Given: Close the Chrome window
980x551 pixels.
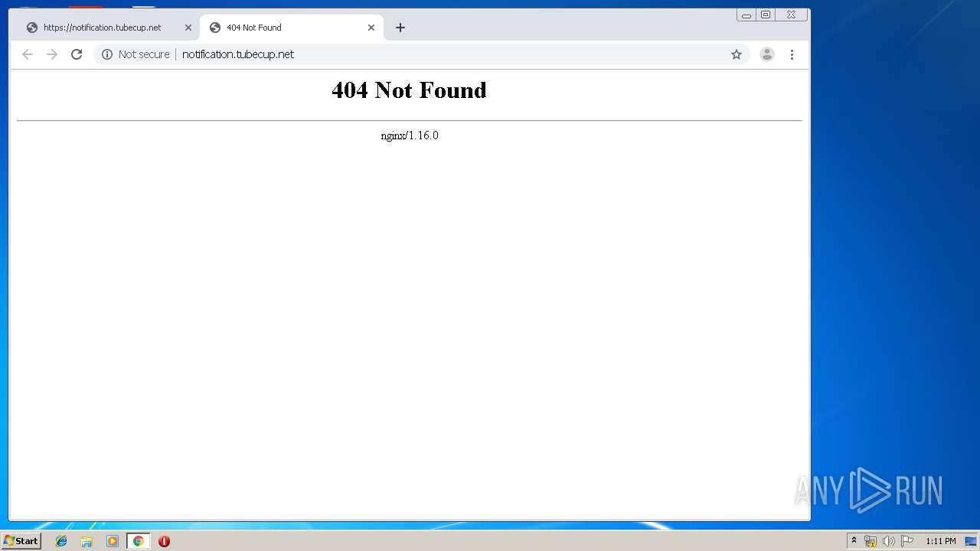Looking at the screenshot, I should 791,15.
